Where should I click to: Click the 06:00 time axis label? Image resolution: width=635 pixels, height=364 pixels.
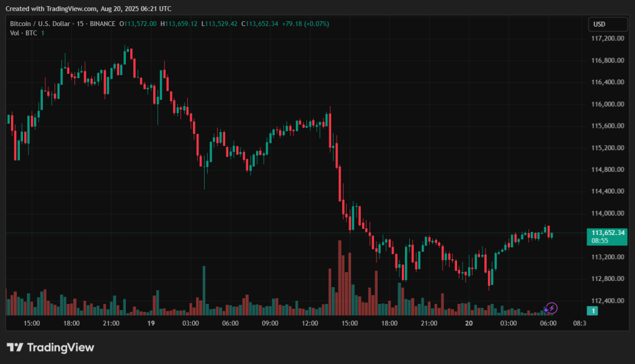coord(548,323)
